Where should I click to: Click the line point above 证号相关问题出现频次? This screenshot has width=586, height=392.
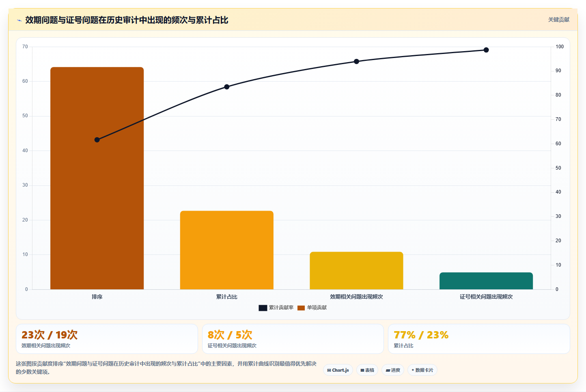tap(486, 50)
